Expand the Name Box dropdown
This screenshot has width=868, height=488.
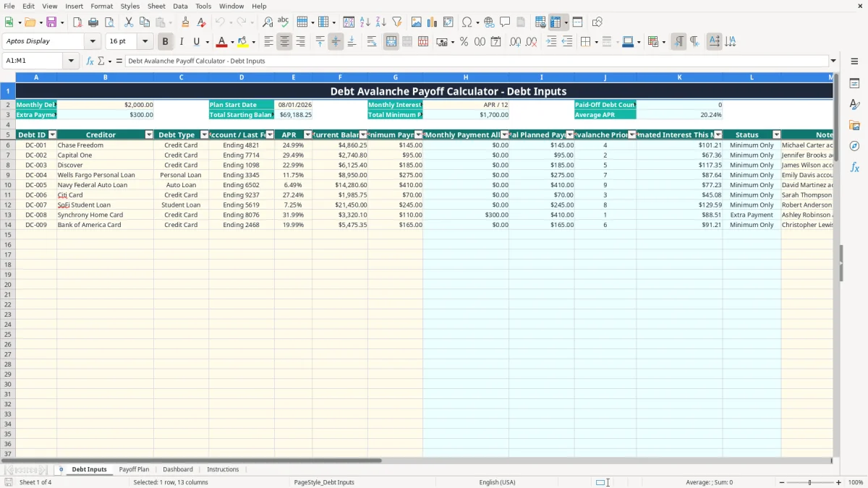(71, 61)
